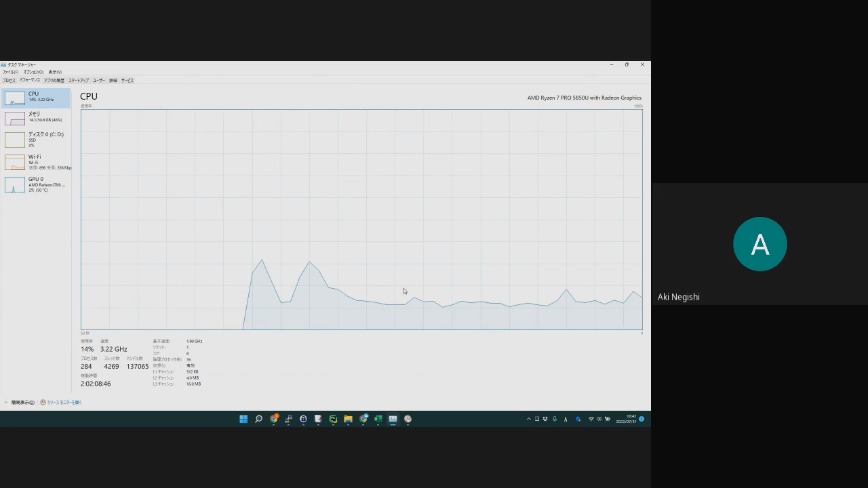Click the PyCharm icon in taskbar
The image size is (868, 488).
tap(333, 419)
